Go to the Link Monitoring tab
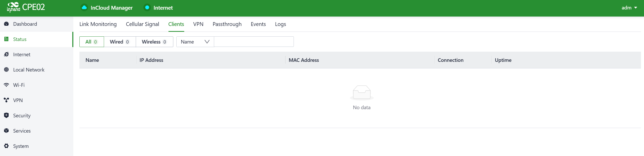The width and height of the screenshot is (644, 156). (x=98, y=24)
